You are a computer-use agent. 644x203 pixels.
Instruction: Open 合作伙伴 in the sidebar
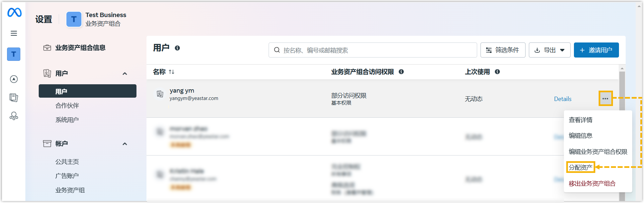[x=67, y=106]
